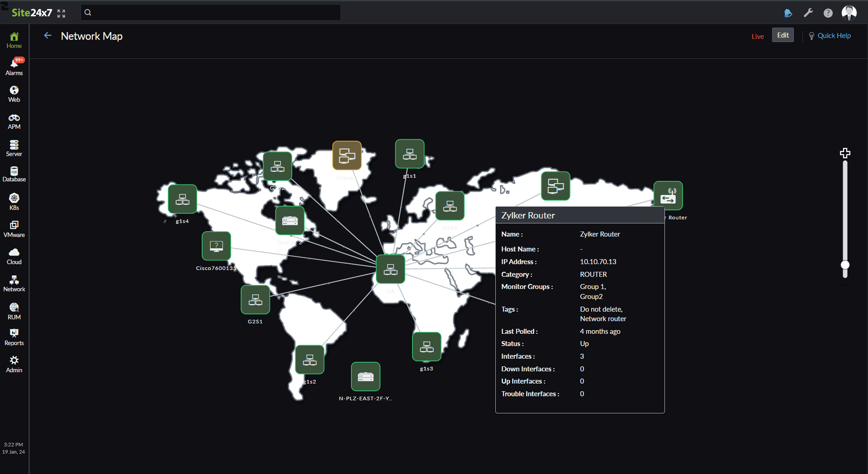This screenshot has height=474, width=868.
Task: Select the g1s1 device node
Action: 410,154
